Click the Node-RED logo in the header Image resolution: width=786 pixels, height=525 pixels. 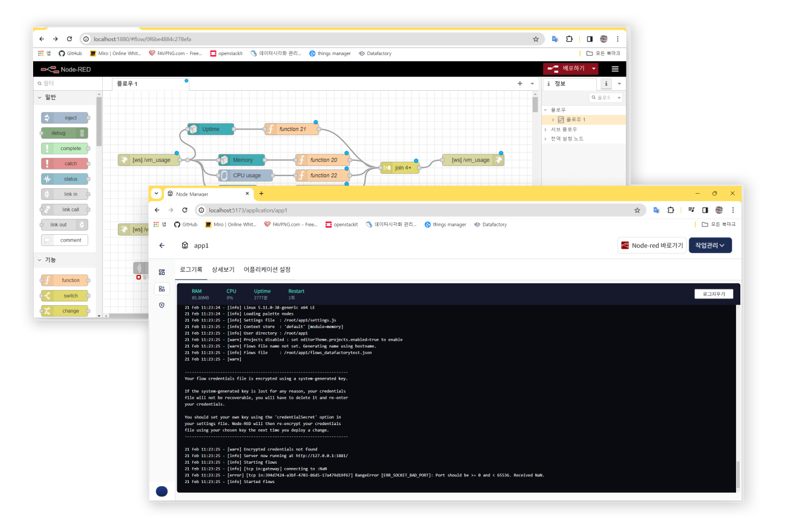point(66,69)
